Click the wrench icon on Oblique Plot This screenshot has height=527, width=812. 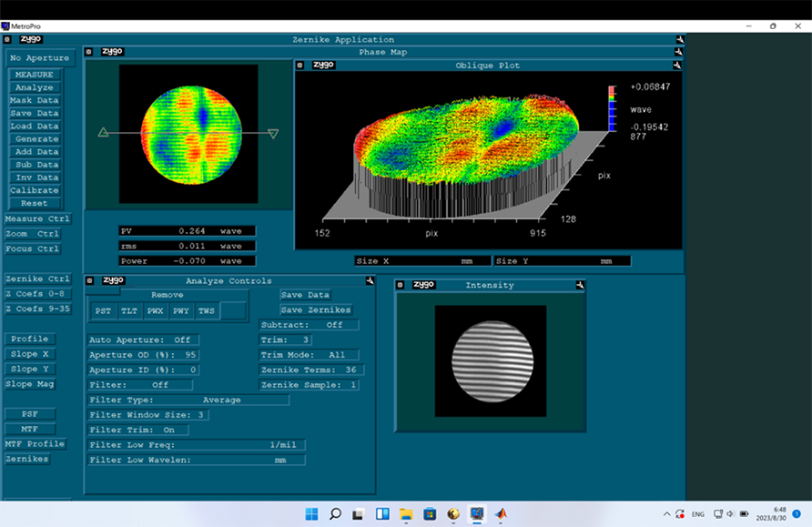click(677, 65)
